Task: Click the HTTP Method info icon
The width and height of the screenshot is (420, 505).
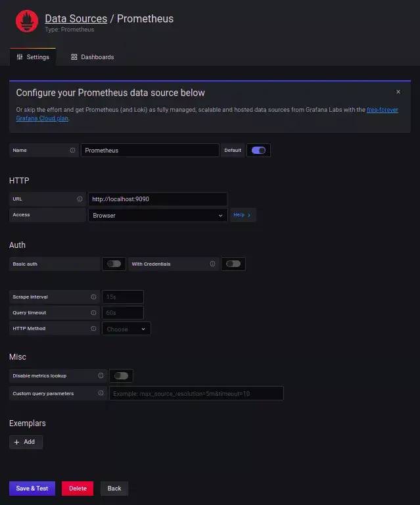Action: pos(93,329)
